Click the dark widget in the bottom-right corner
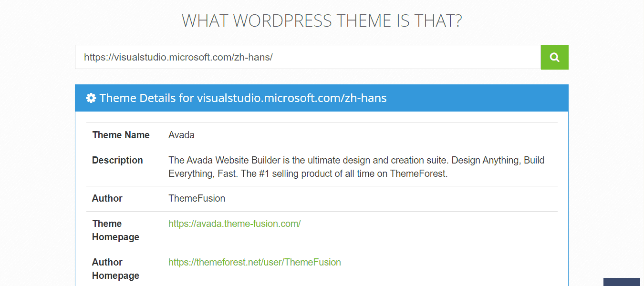The width and height of the screenshot is (644, 286). (625, 283)
